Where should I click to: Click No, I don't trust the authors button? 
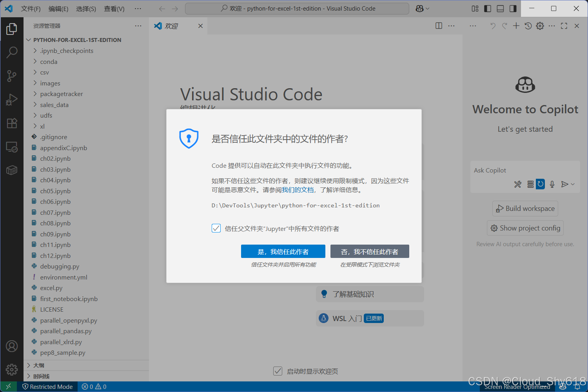tap(370, 252)
